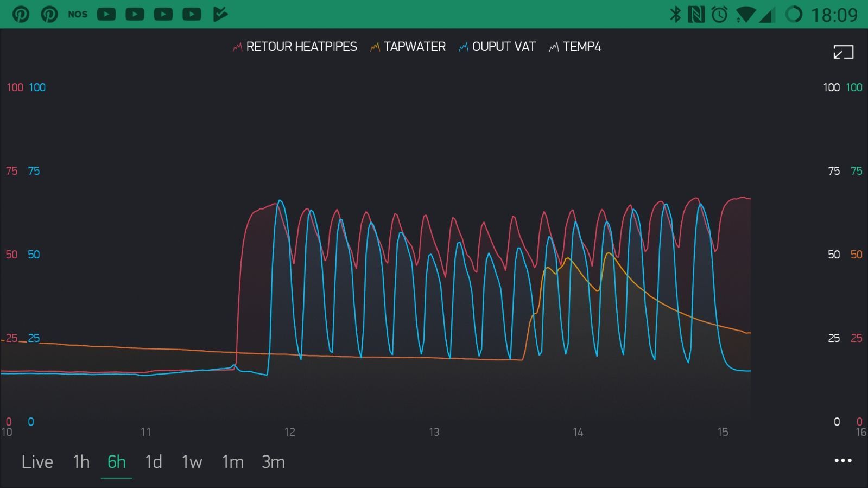Tap the Bluetooth status icon

pos(675,14)
